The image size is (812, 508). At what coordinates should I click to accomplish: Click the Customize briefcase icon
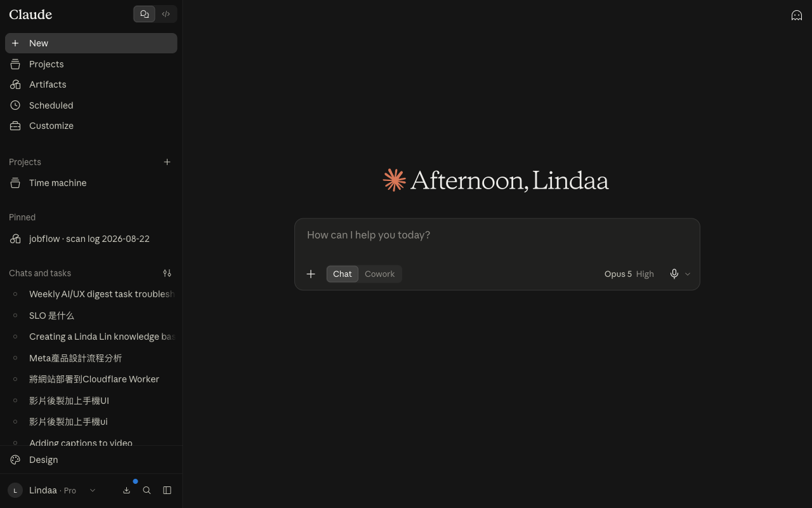[x=15, y=126]
